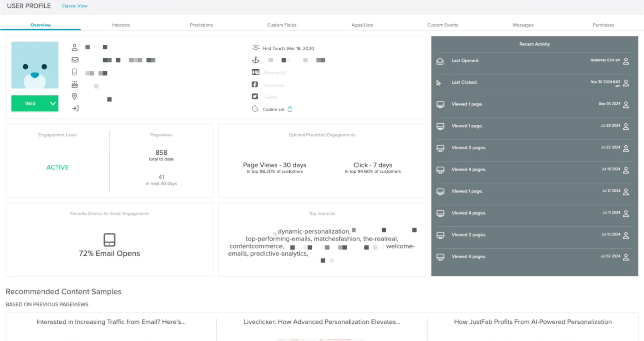The width and height of the screenshot is (644, 341).
Task: Click the External ID field
Action: click(x=275, y=73)
